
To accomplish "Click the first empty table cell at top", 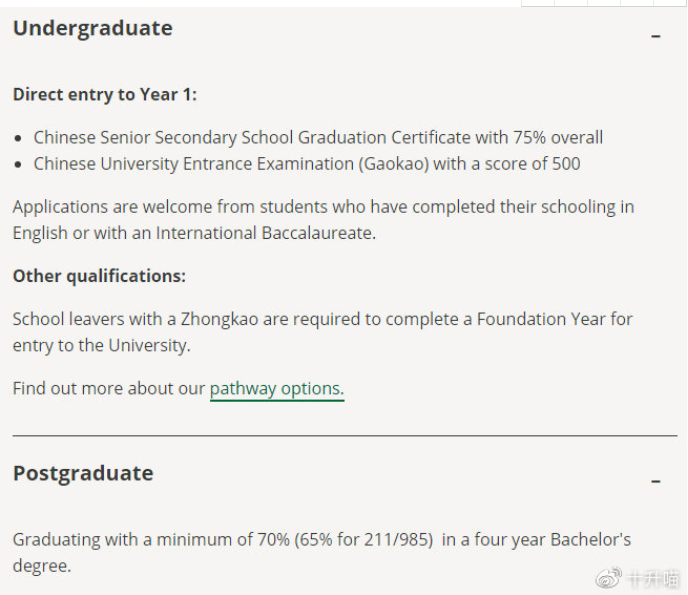I will pos(538,3).
